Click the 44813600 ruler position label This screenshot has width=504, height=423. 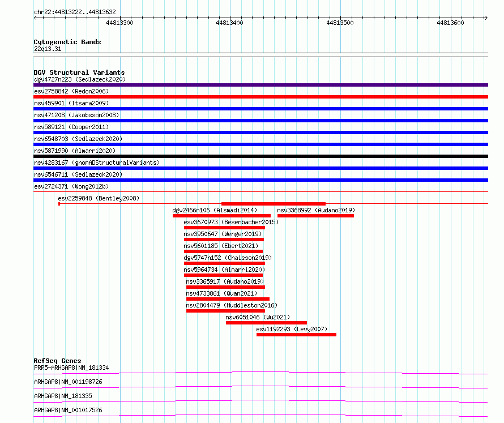coord(450,23)
